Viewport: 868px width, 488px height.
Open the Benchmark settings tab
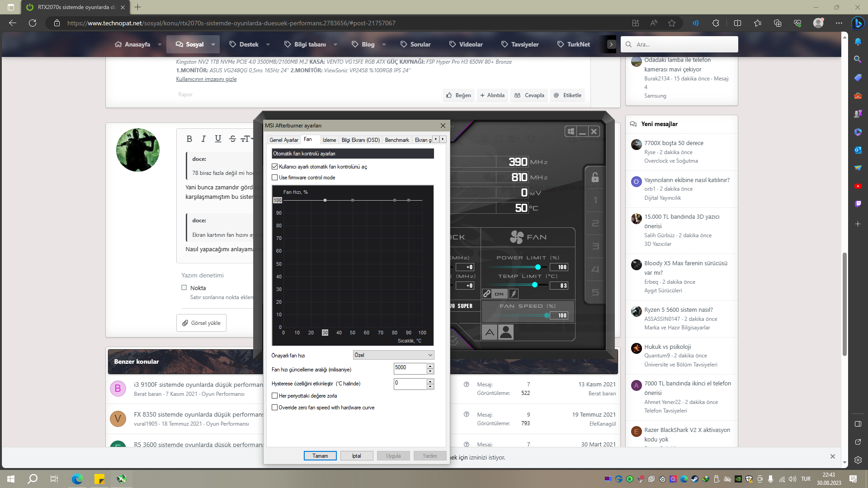click(396, 140)
